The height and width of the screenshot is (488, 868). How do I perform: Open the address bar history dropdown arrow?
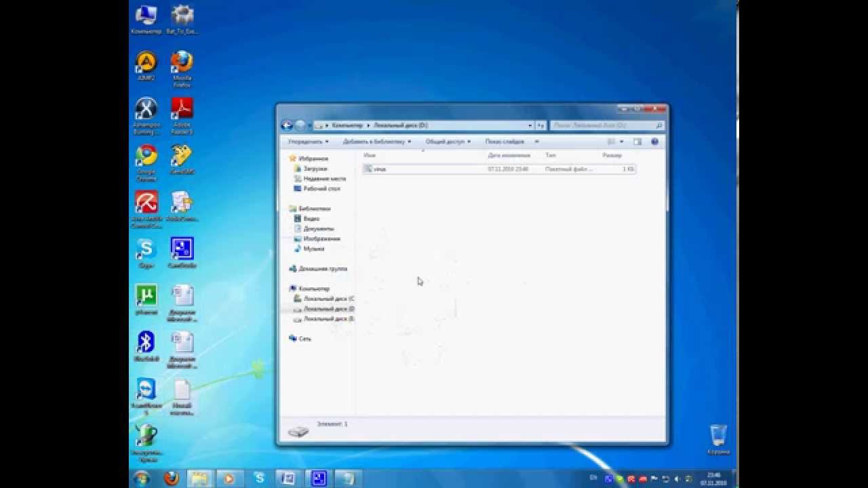click(530, 125)
